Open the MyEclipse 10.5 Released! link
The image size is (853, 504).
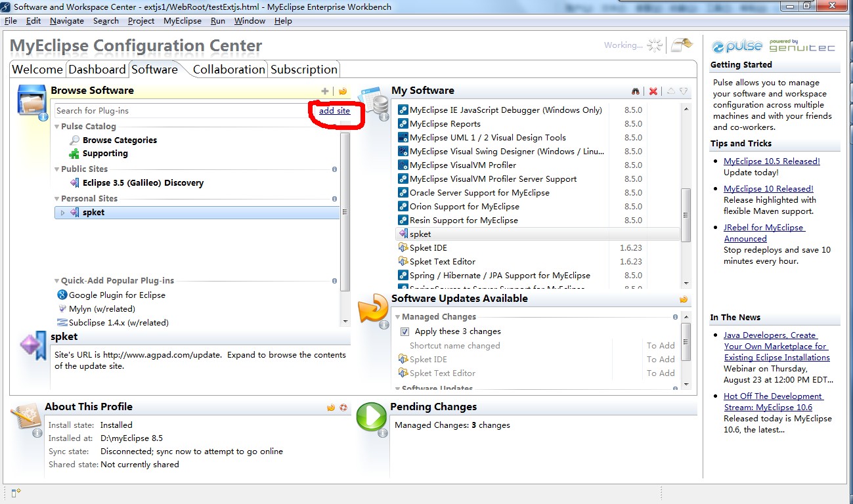coord(772,161)
